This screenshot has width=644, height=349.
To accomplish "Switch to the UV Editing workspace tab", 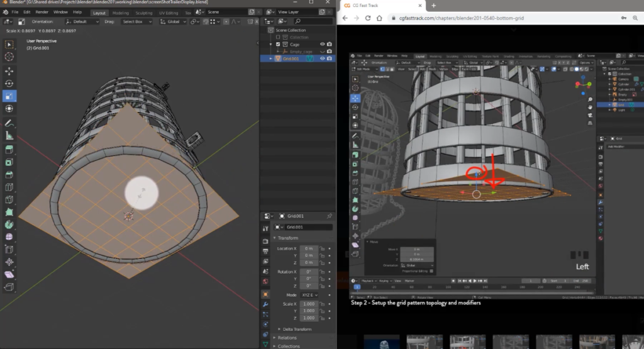I will click(x=169, y=13).
